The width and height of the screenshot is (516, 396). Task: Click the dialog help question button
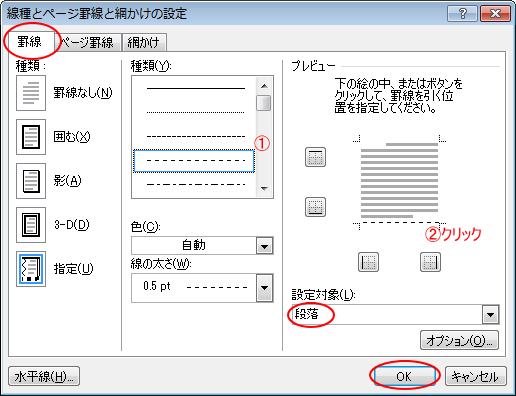pyautogui.click(x=462, y=14)
